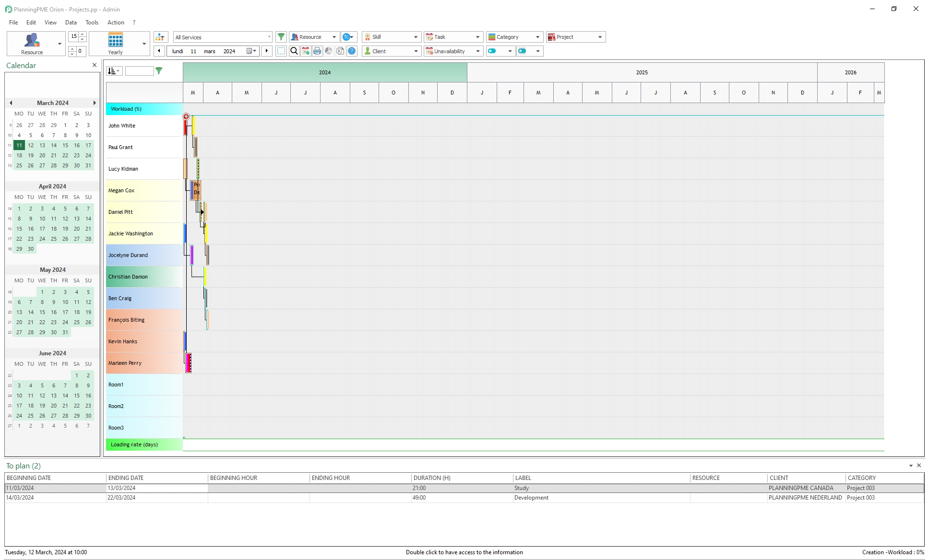Screen dimensions: 929x560
Task: Increase the value 15 spinner
Action: pos(83,34)
